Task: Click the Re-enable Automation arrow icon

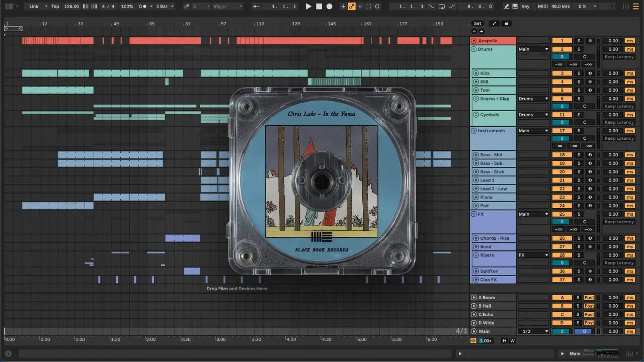Action: tap(360, 7)
